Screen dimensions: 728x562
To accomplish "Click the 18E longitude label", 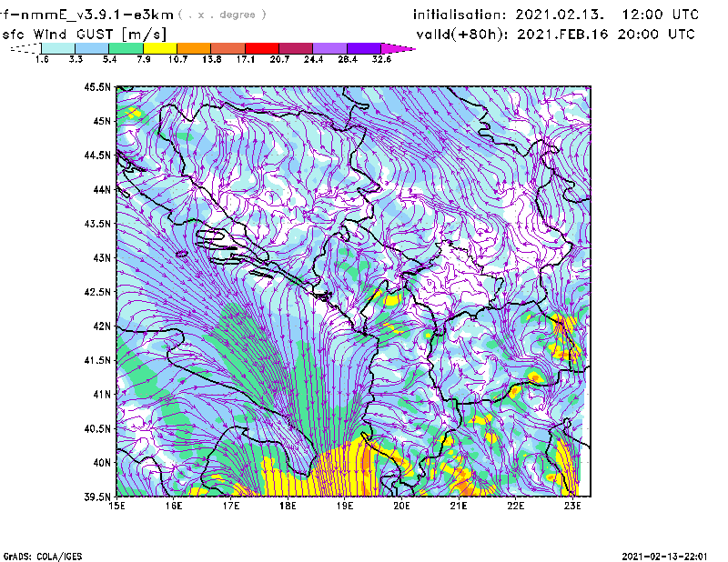I will pyautogui.click(x=288, y=506).
